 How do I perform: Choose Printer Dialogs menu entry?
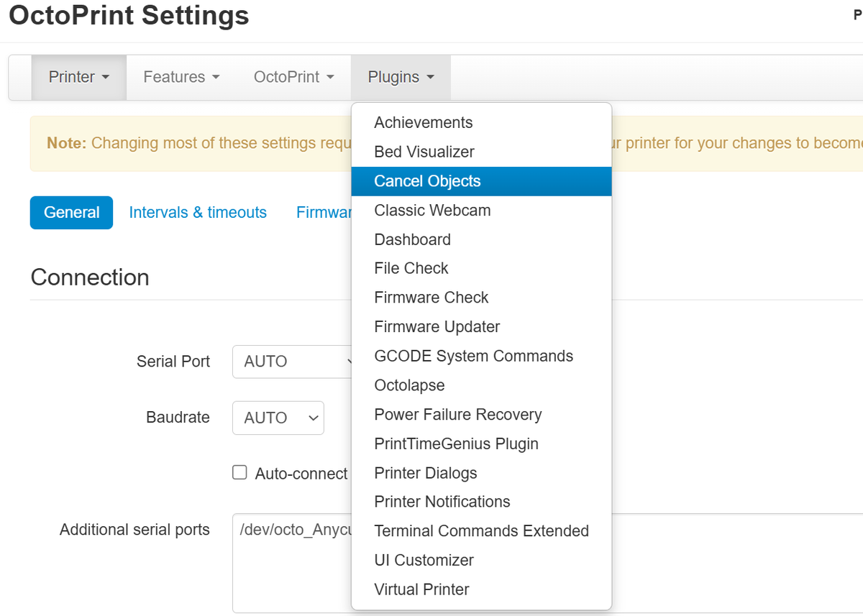click(481, 473)
